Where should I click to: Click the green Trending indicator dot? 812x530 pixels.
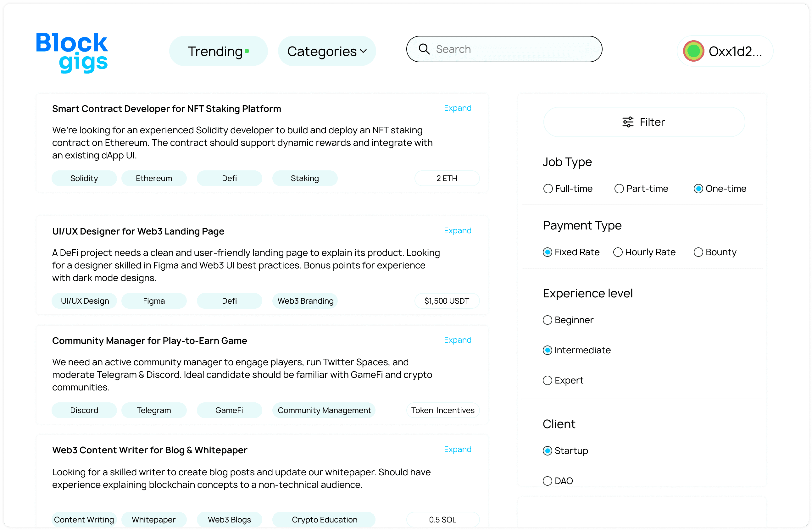[x=247, y=51]
